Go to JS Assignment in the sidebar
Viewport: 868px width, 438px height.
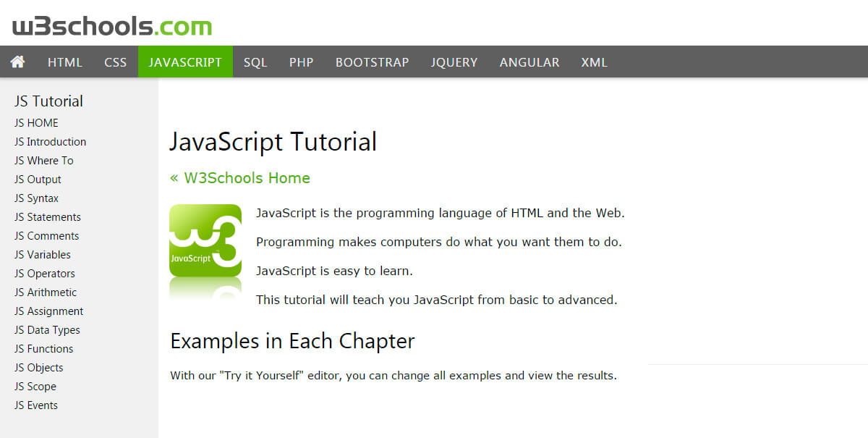[49, 311]
